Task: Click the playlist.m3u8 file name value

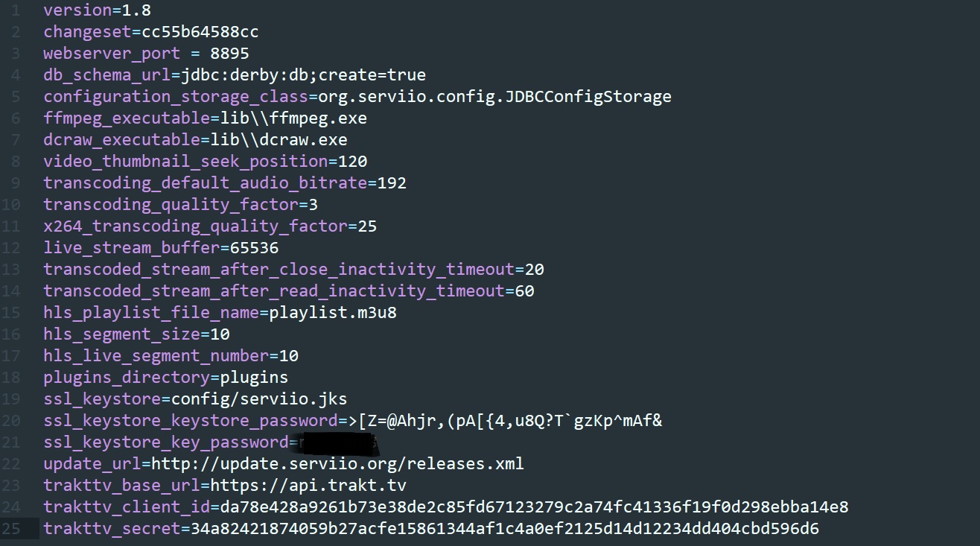Action: (x=333, y=313)
